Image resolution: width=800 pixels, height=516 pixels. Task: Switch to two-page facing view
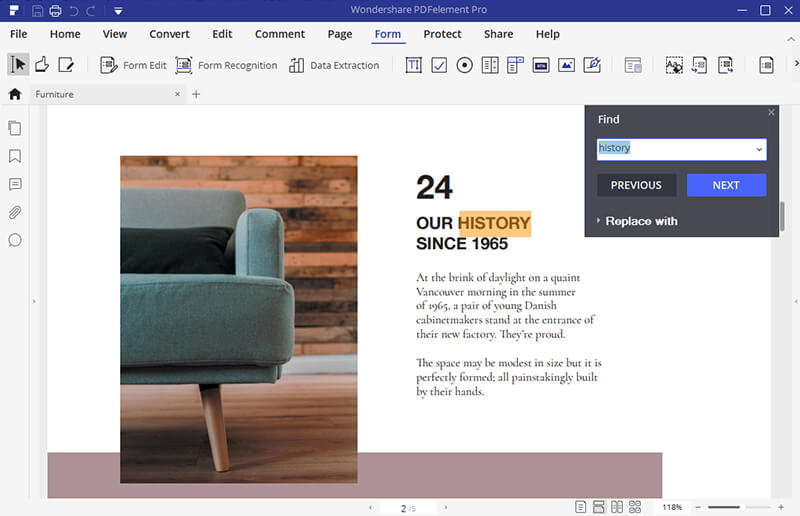point(617,507)
